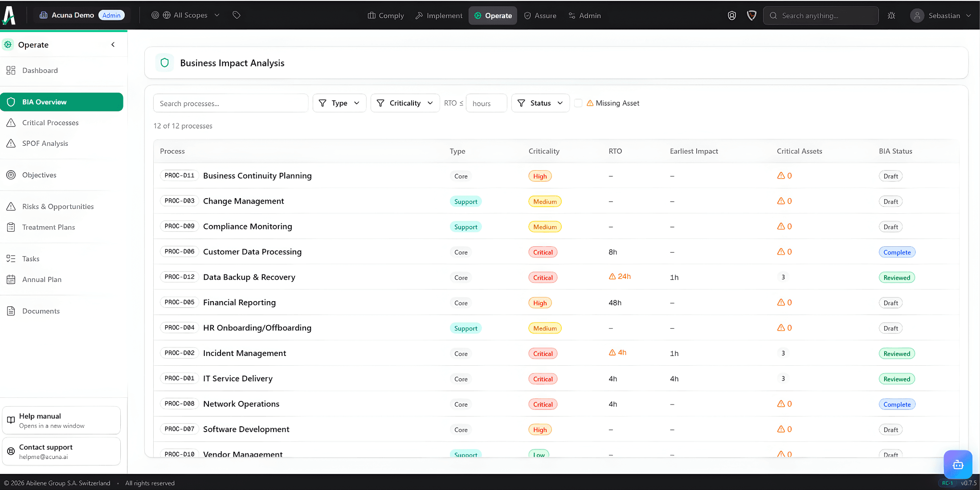Click warning icon for Data Backup RTO

click(x=612, y=277)
